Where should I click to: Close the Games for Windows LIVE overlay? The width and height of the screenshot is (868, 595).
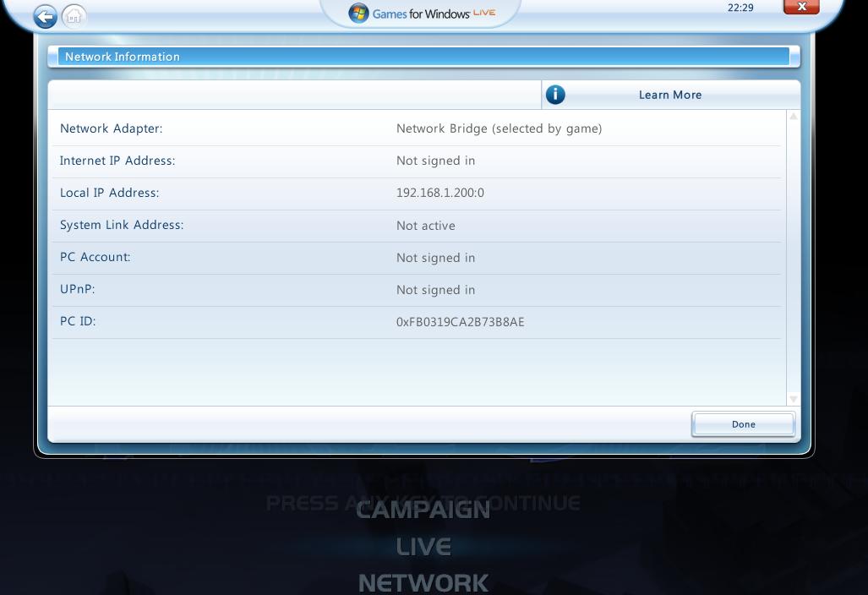pyautogui.click(x=801, y=7)
